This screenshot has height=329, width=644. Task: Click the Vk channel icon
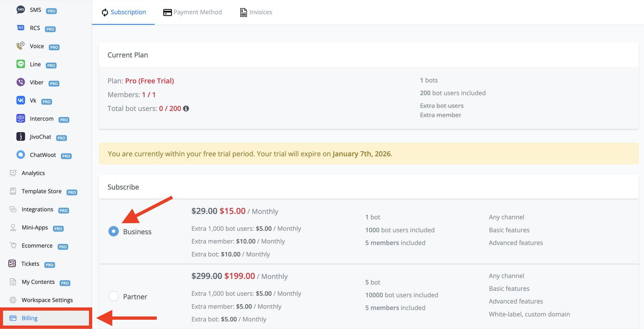(x=21, y=100)
